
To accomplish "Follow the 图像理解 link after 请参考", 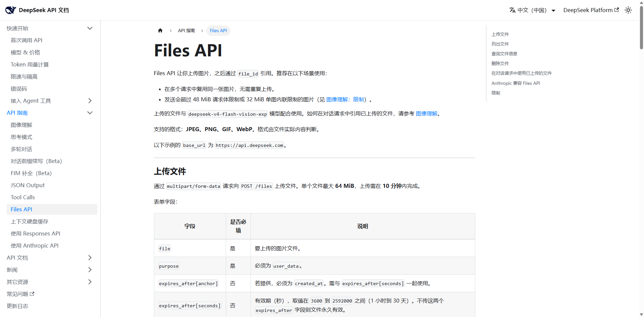I will coord(427,114).
